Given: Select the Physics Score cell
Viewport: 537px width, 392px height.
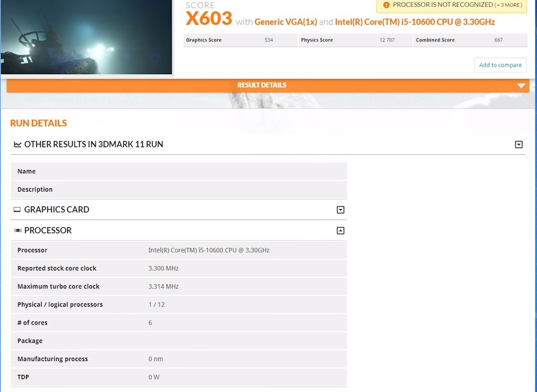Looking at the screenshot, I should [x=356, y=40].
